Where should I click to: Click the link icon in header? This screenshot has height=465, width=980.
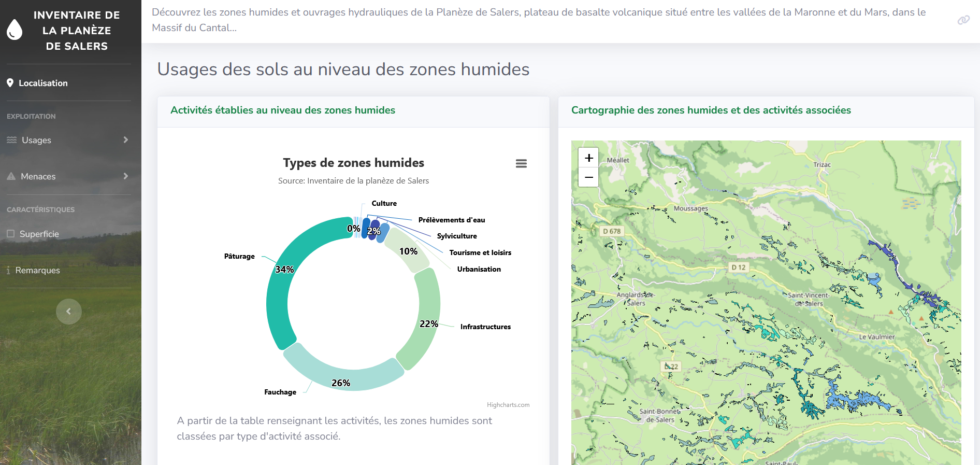click(963, 20)
